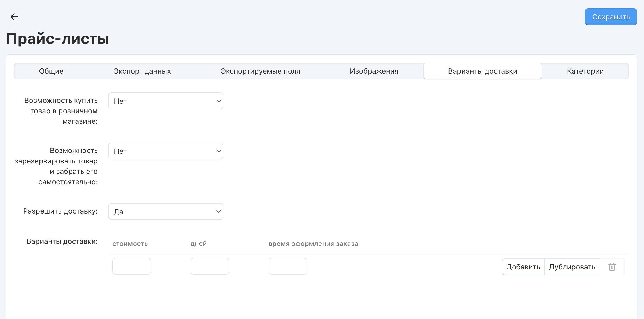
Task: Delete delivery option with trash icon
Action: coord(612,267)
